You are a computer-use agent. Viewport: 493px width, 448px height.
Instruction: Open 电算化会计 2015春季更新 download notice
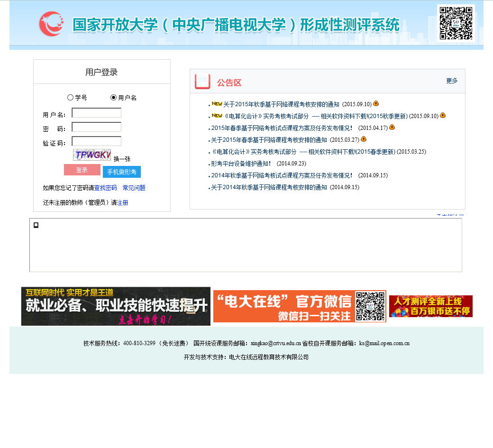(x=303, y=152)
